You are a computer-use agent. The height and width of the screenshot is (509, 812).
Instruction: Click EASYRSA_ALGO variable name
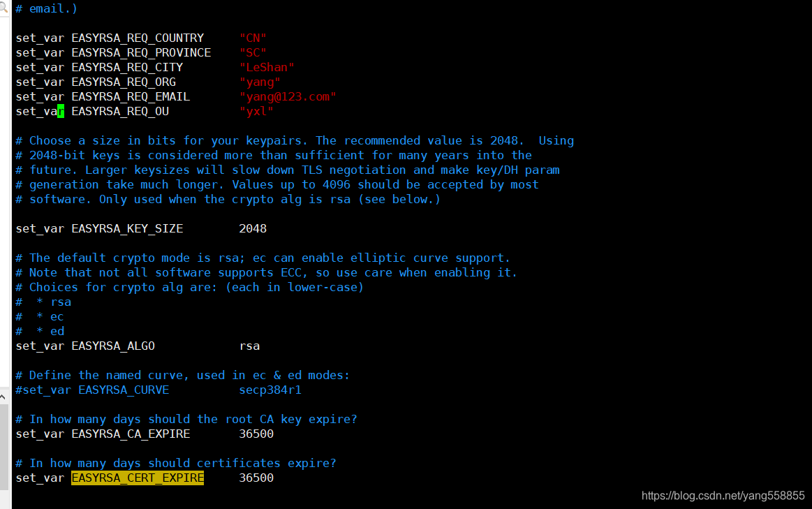[113, 346]
